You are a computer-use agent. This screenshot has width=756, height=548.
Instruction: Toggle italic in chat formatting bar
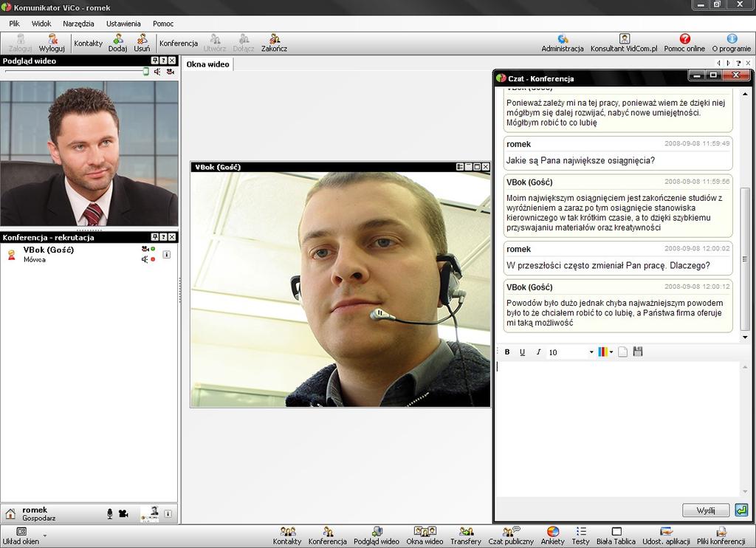click(x=538, y=352)
